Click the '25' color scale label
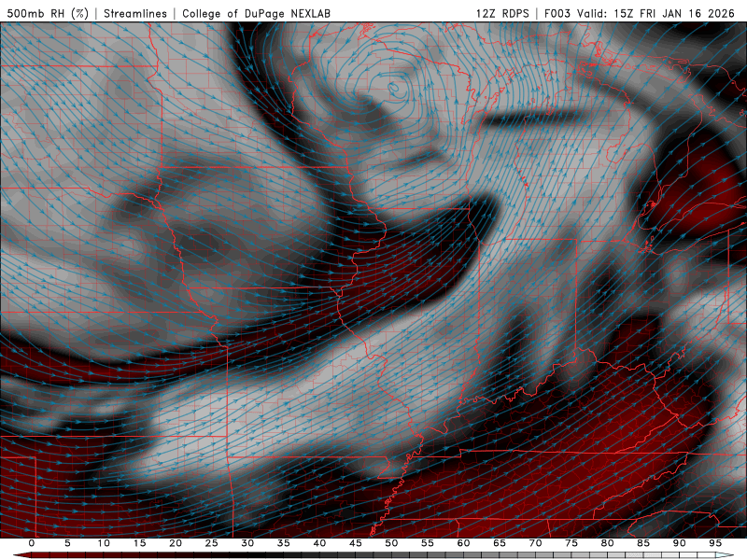 click(212, 543)
